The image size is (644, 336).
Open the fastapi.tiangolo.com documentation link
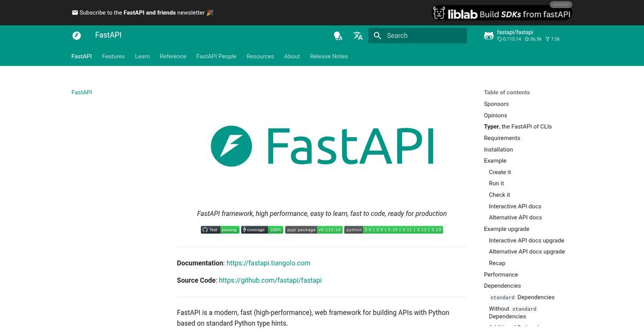268,263
